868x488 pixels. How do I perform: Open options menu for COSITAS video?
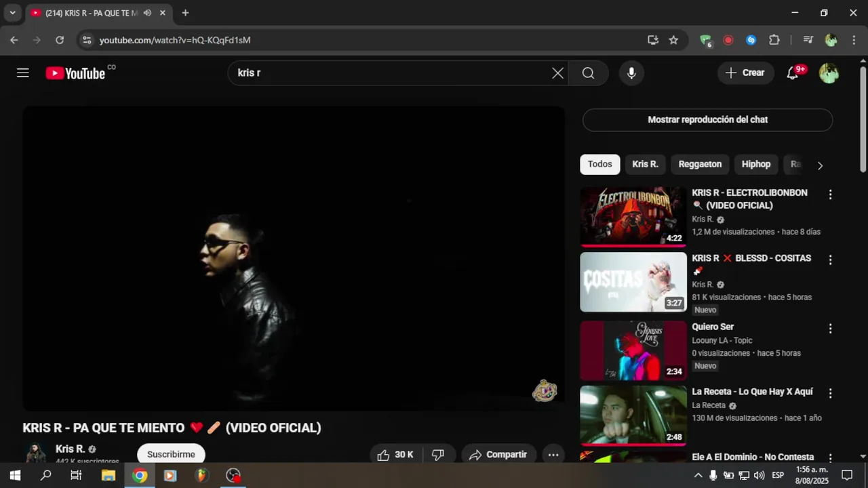click(x=830, y=260)
